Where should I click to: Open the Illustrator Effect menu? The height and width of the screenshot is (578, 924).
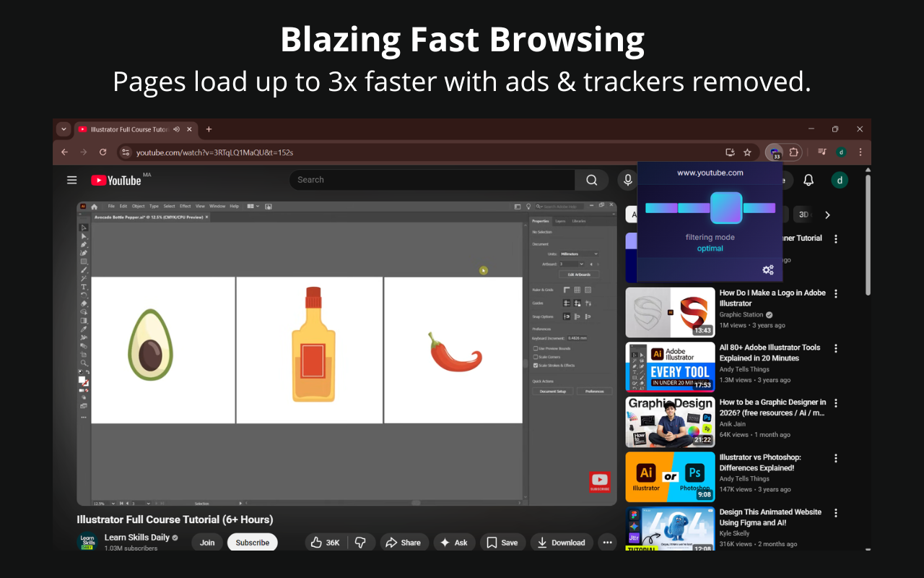coord(186,206)
